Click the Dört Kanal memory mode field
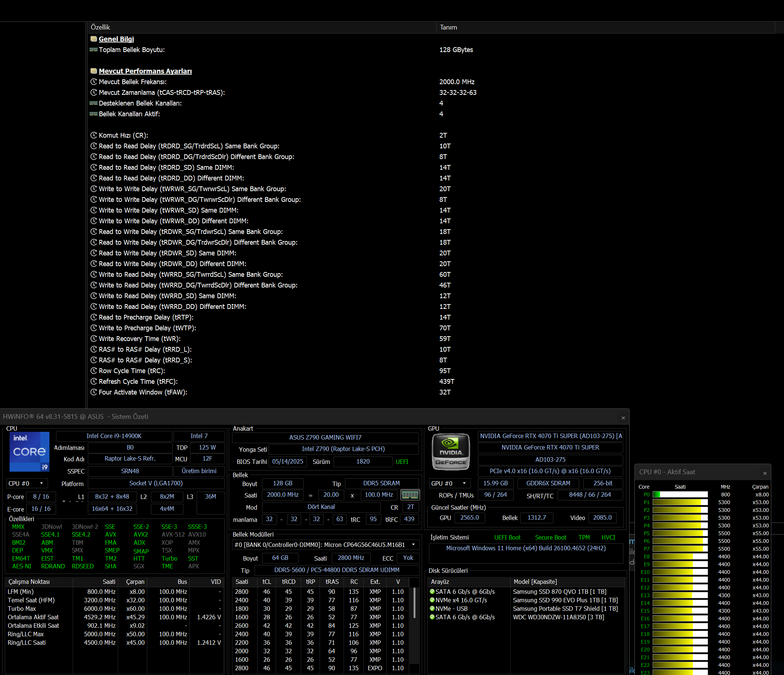 coord(321,507)
